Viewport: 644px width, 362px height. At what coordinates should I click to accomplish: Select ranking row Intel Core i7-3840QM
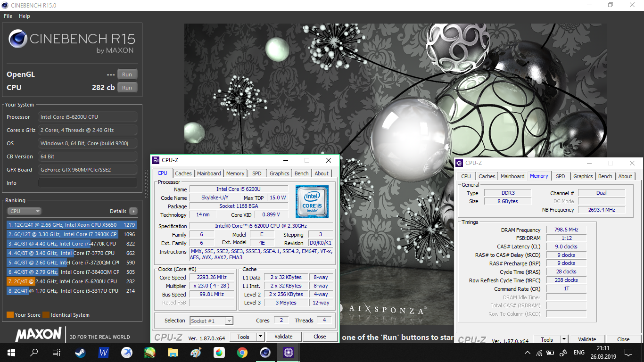tap(72, 272)
